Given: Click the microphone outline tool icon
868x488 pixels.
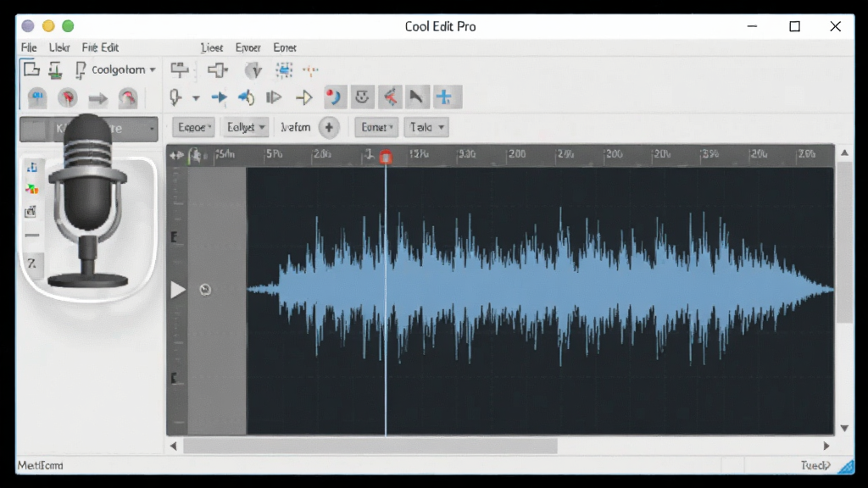Looking at the screenshot, I should tap(175, 97).
